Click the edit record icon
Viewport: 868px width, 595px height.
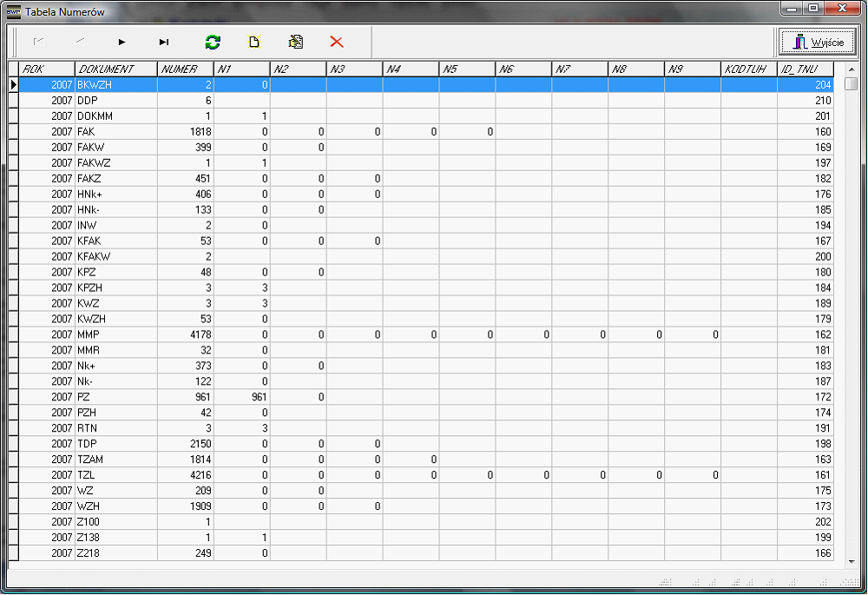296,42
